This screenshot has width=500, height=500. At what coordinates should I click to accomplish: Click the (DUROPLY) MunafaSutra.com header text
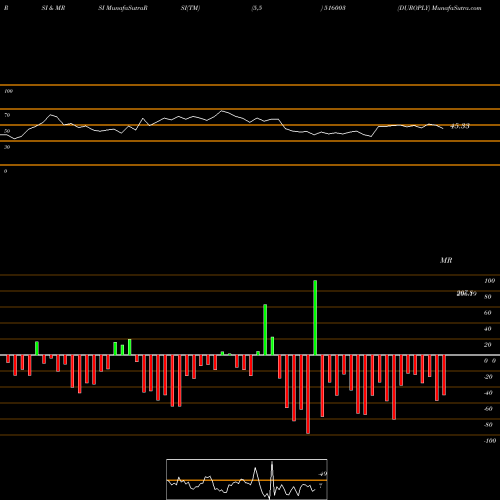pos(439,8)
